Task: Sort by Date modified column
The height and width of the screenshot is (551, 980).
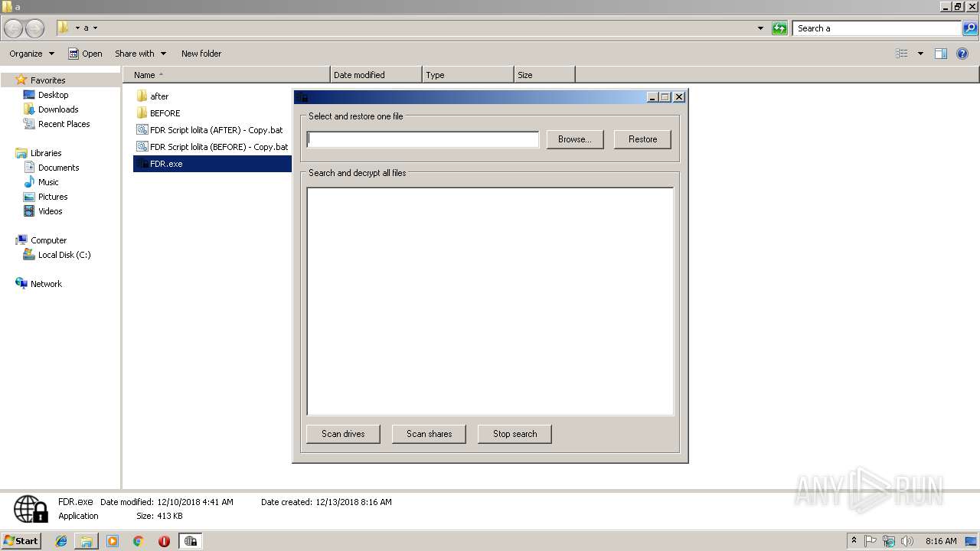Action: [x=376, y=75]
